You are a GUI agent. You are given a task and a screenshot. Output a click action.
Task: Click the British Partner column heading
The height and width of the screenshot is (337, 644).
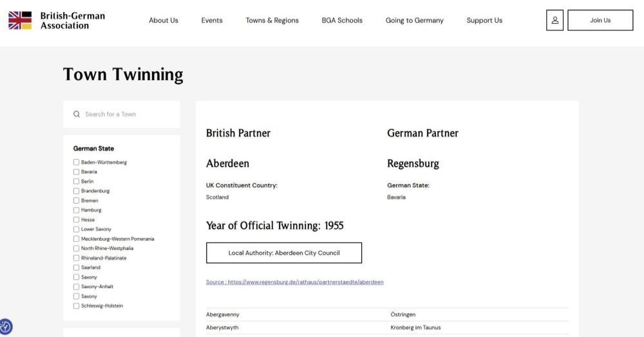(238, 133)
